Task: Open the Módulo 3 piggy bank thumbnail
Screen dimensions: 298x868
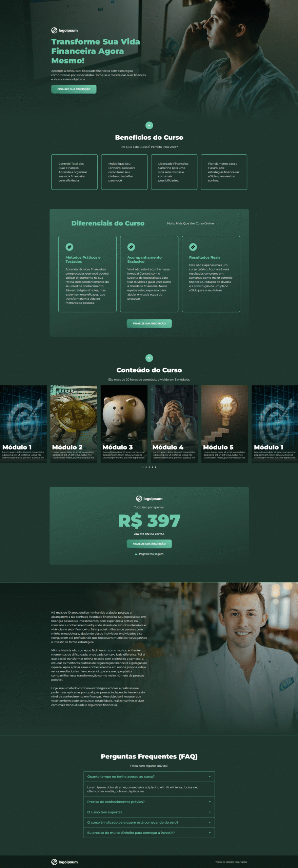Action: click(124, 424)
